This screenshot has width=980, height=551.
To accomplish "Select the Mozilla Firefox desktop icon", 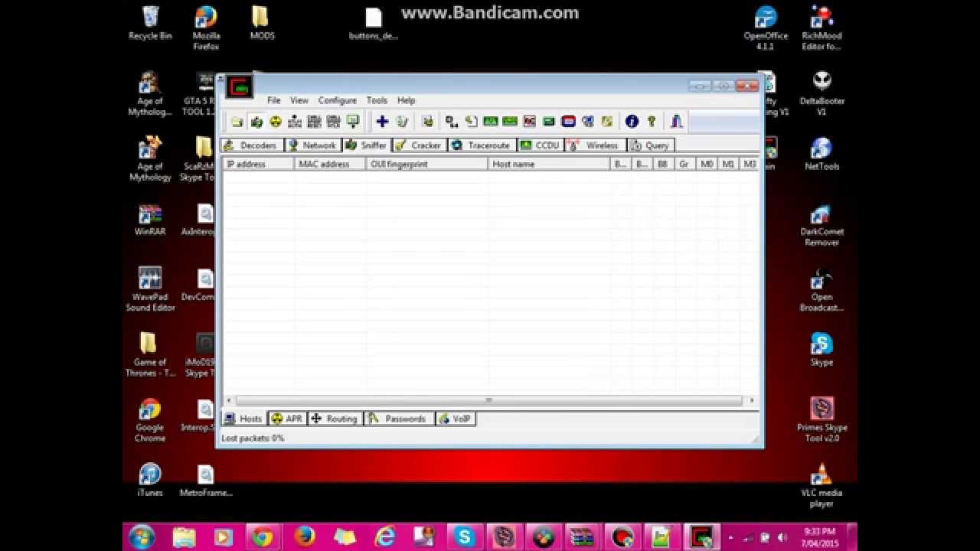I will point(206,28).
